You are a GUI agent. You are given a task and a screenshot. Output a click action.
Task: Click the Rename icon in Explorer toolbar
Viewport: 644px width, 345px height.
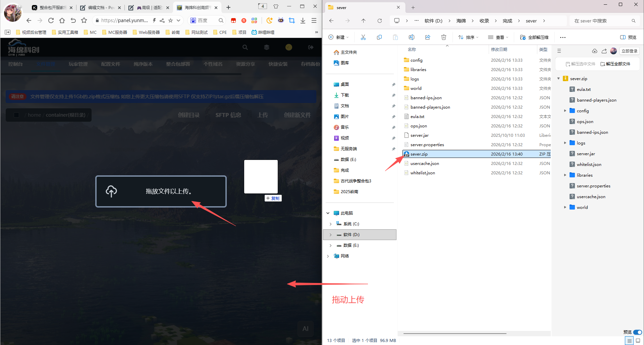411,37
